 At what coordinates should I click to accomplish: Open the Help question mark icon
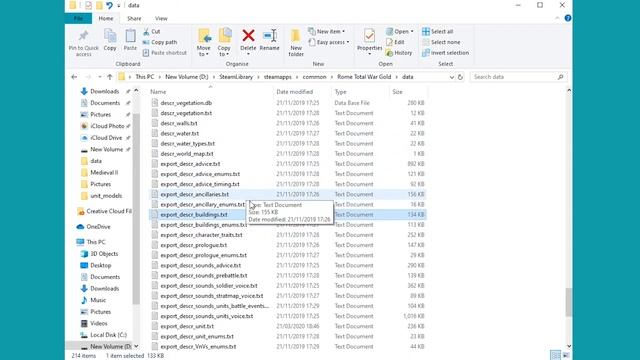(567, 18)
